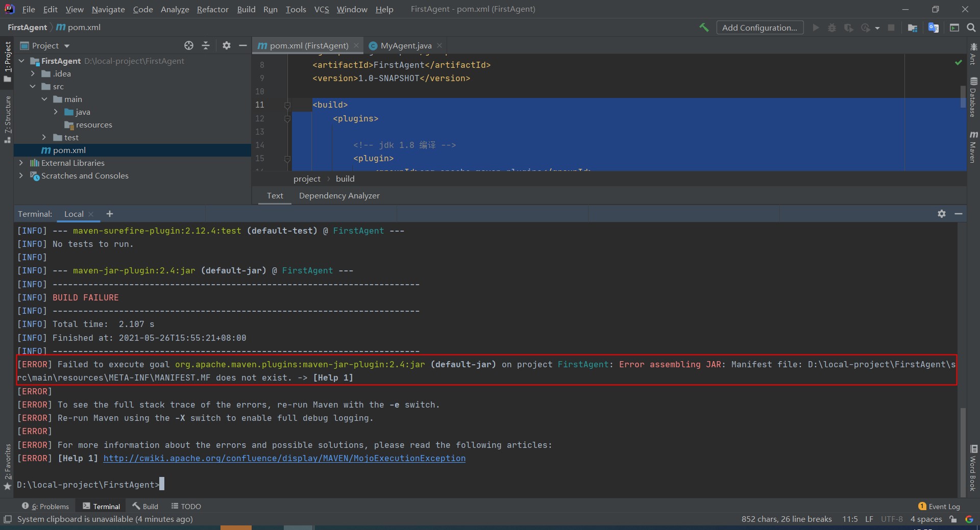Viewport: 980px width, 530px height.
Task: Toggle read-only lock icon in status bar
Action: 953,519
